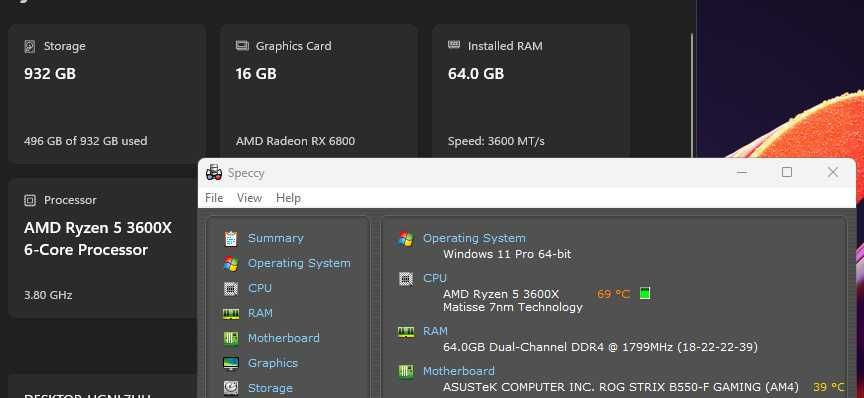Open the Storage section in Speccy sidebar

pyautogui.click(x=270, y=388)
